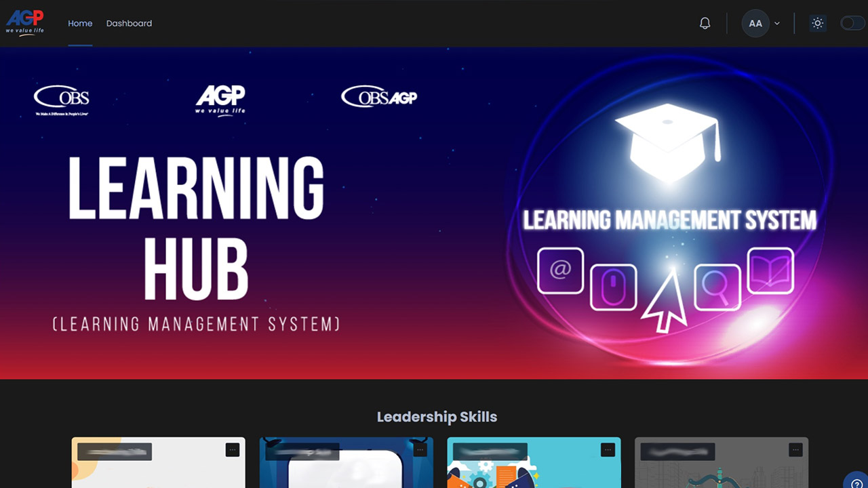
Task: Go to the Dashboard tab
Action: (129, 23)
